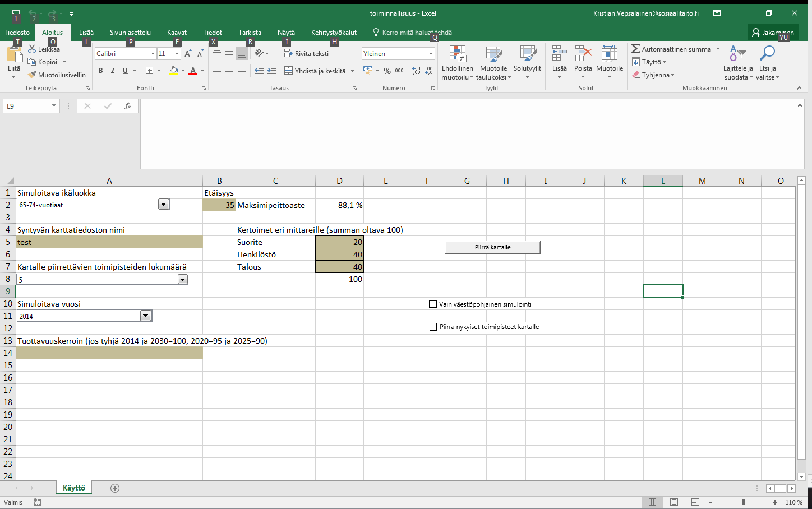Viewport: 812px width, 509px height.
Task: Click the increase font size icon
Action: click(188, 54)
